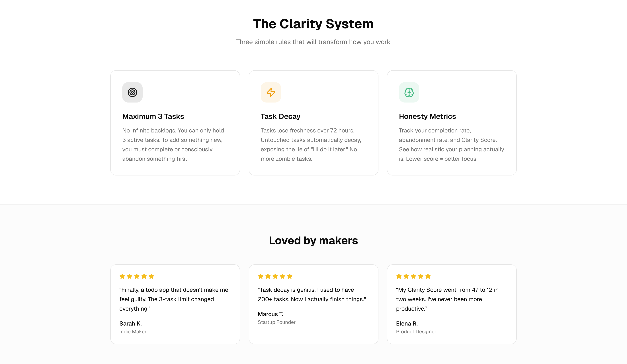Viewport: 627px width, 364px height.
Task: Click the middle star in Elena R.'s rating
Action: pyautogui.click(x=413, y=276)
